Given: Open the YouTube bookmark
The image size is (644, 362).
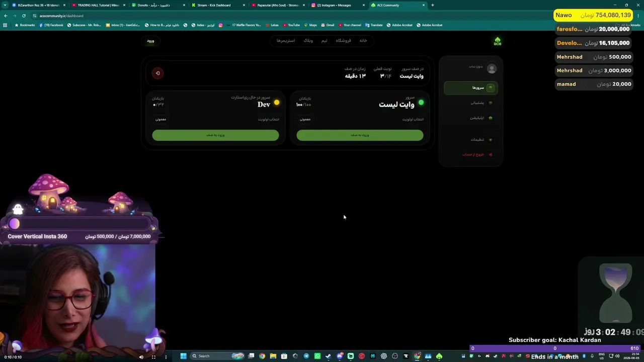Looking at the screenshot, I should (x=291, y=25).
